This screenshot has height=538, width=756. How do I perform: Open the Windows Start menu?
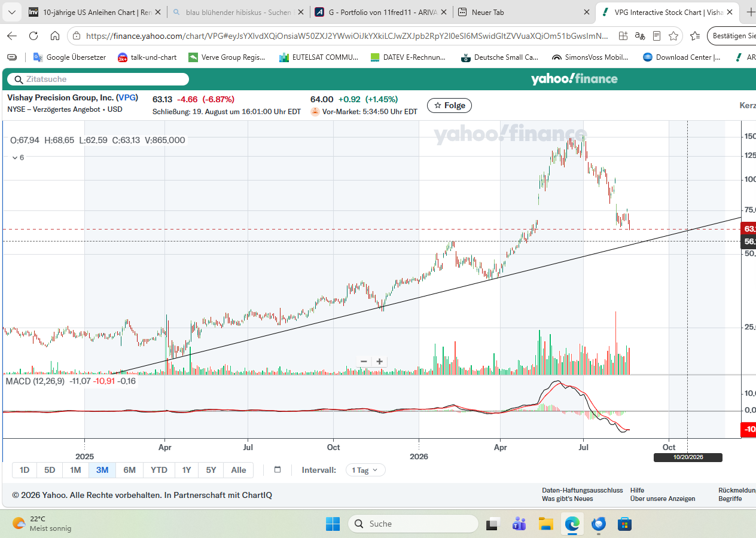[x=333, y=524]
